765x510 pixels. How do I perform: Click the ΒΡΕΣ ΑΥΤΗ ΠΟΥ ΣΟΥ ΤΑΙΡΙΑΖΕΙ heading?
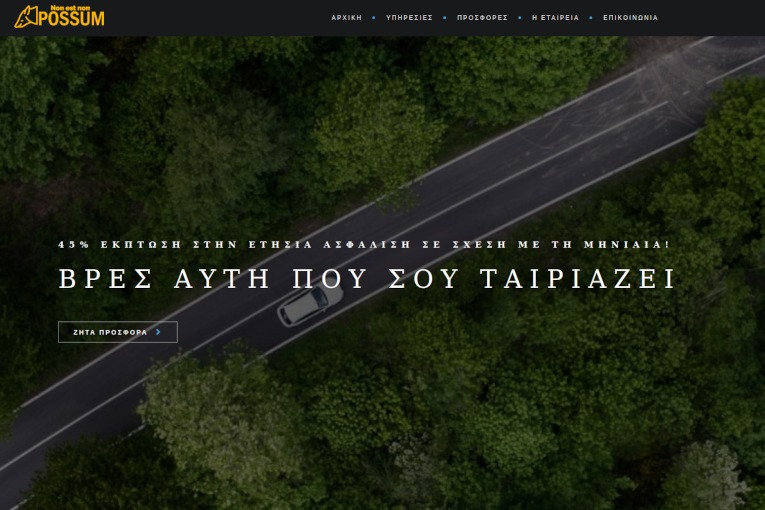[x=366, y=279]
